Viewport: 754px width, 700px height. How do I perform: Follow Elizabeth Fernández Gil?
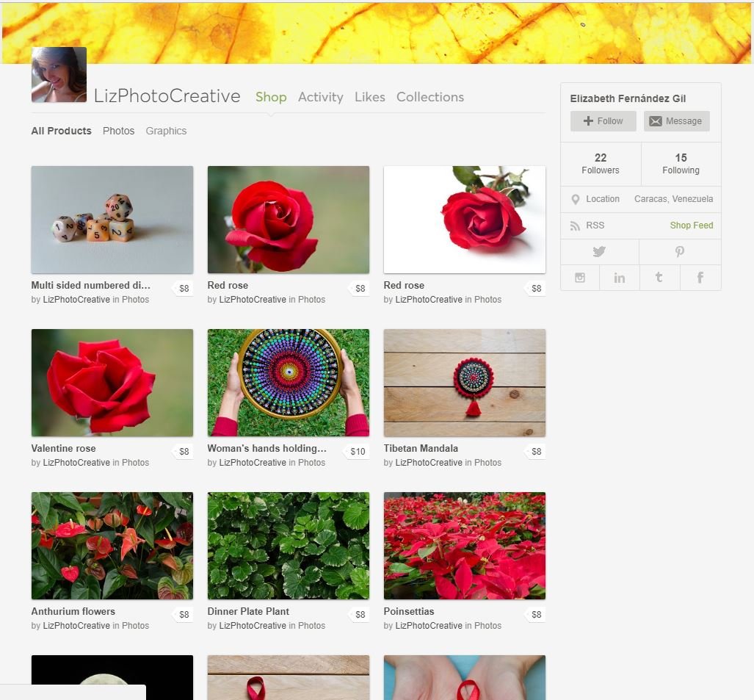click(603, 121)
